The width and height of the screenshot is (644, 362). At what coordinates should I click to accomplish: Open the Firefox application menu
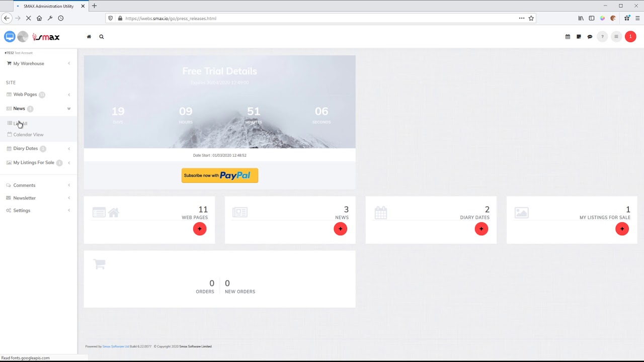637,18
